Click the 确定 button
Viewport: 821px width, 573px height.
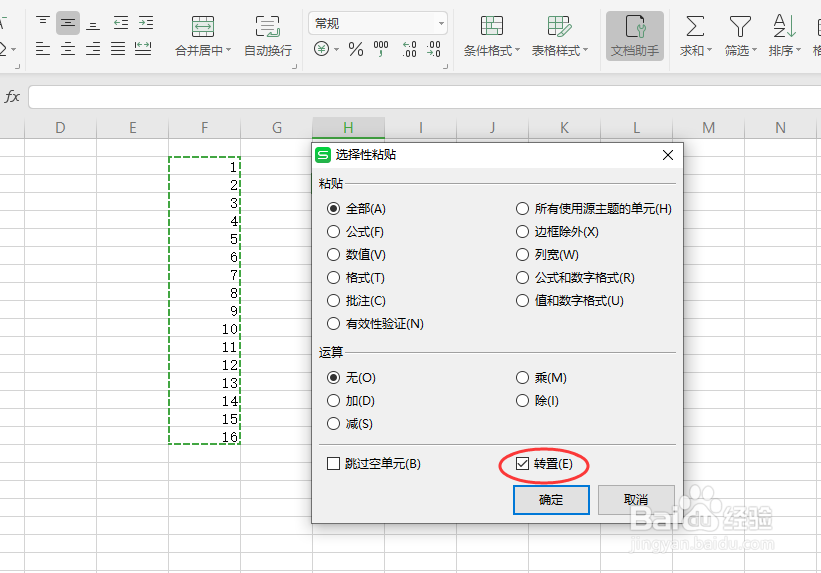point(551,500)
